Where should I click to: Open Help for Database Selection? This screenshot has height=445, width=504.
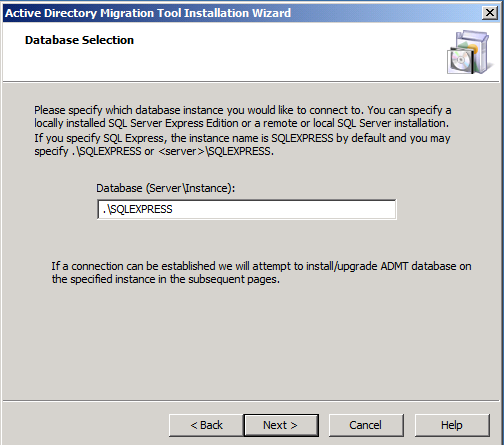coord(452,425)
